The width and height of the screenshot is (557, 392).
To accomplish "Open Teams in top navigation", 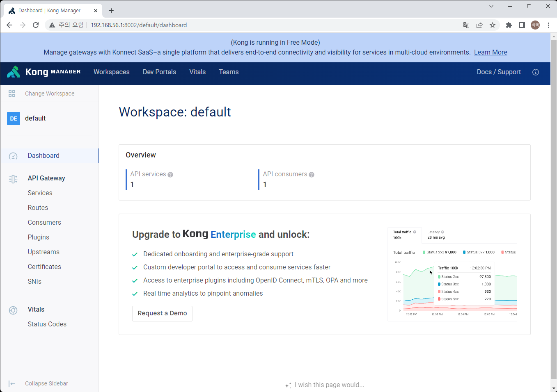I will tap(229, 72).
